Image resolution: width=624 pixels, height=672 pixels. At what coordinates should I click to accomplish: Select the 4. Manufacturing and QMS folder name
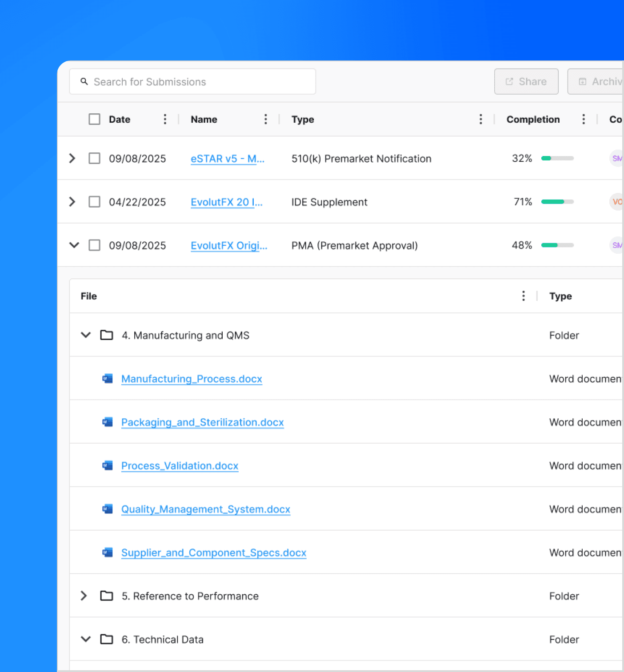tap(185, 335)
